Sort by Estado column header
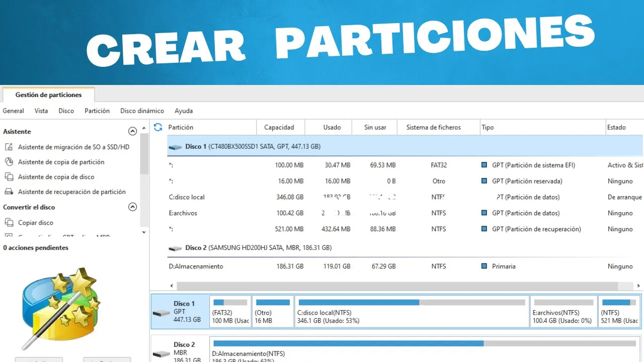The image size is (644, 362). (624, 127)
